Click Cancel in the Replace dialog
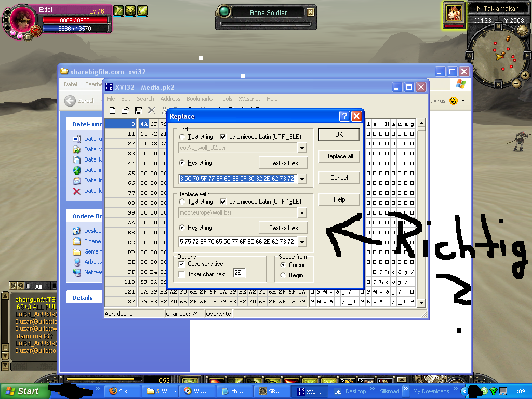The image size is (532, 399). pyautogui.click(x=339, y=178)
